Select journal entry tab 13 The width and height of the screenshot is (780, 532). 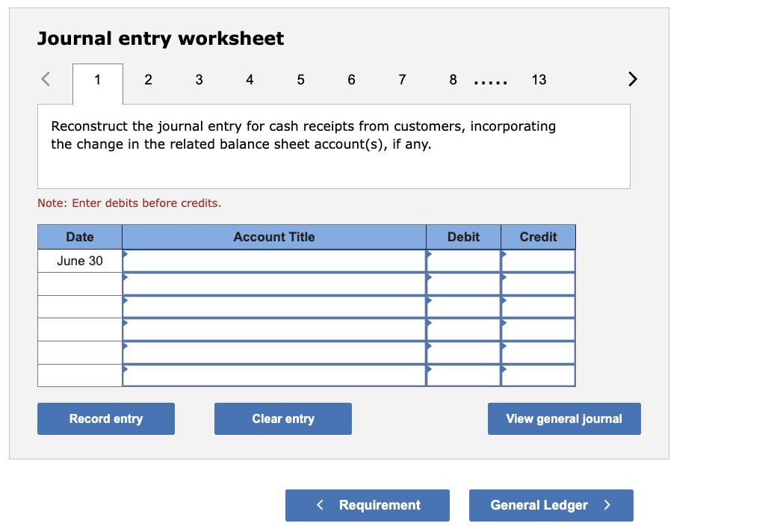[x=539, y=80]
